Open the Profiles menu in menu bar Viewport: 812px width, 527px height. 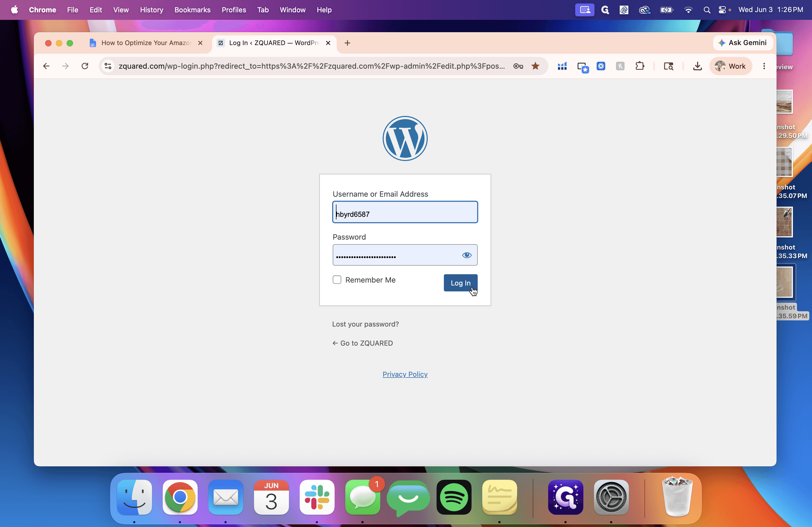coord(234,10)
